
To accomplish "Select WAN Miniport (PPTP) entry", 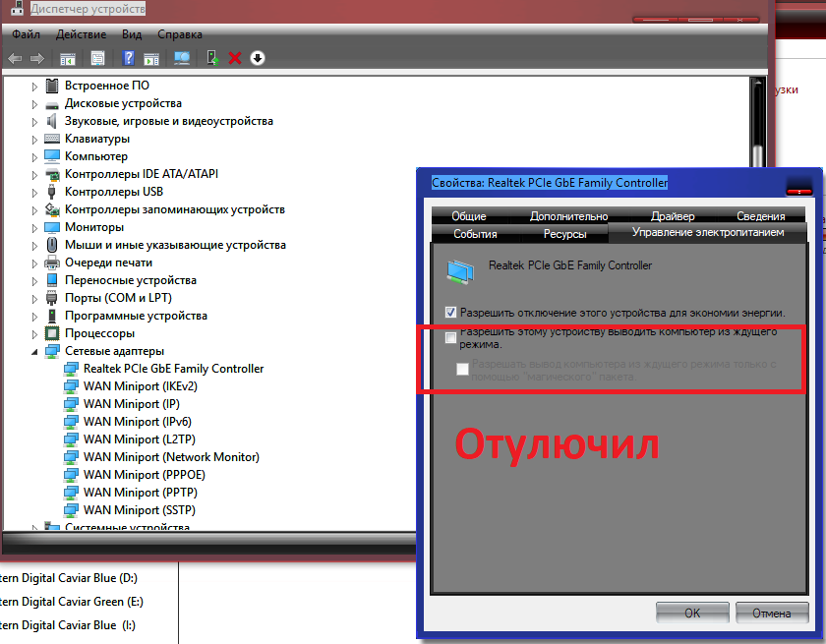I will tap(140, 493).
